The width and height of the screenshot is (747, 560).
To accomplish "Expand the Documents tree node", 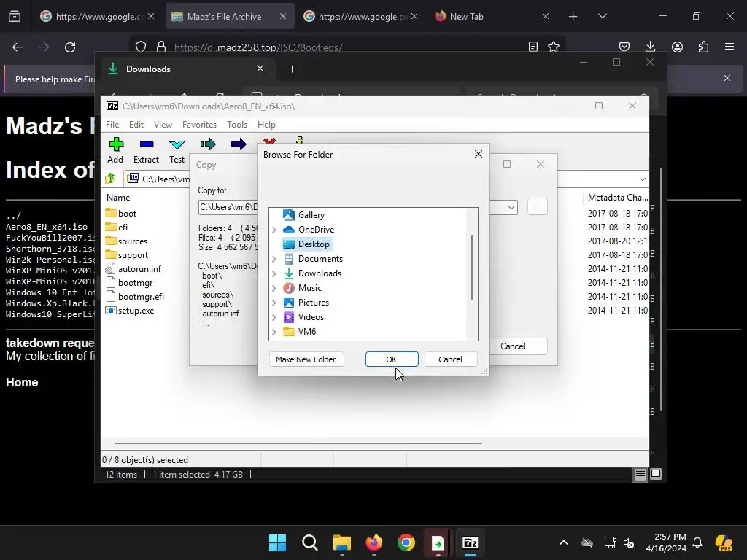I will pyautogui.click(x=274, y=259).
